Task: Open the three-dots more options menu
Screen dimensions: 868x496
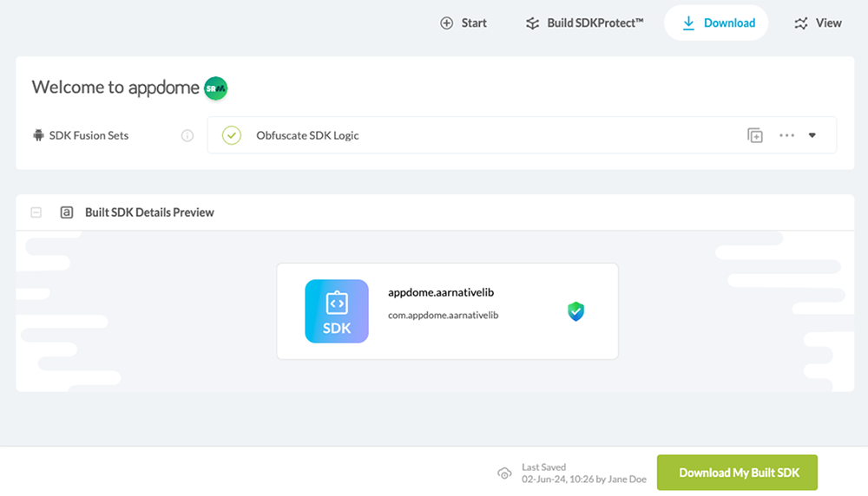Action: pos(786,135)
